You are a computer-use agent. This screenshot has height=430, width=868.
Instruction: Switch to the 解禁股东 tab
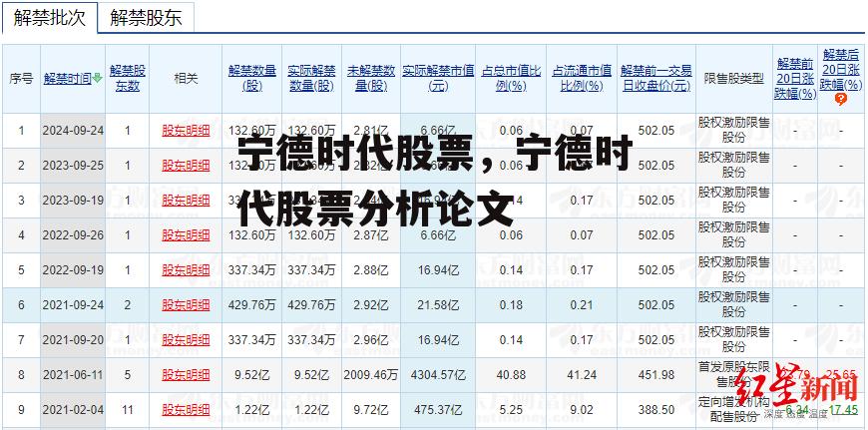pyautogui.click(x=146, y=18)
